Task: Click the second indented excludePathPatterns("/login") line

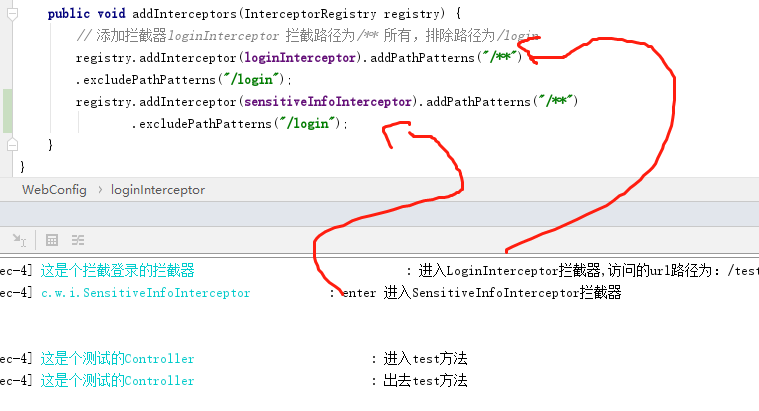Action: pos(240,124)
